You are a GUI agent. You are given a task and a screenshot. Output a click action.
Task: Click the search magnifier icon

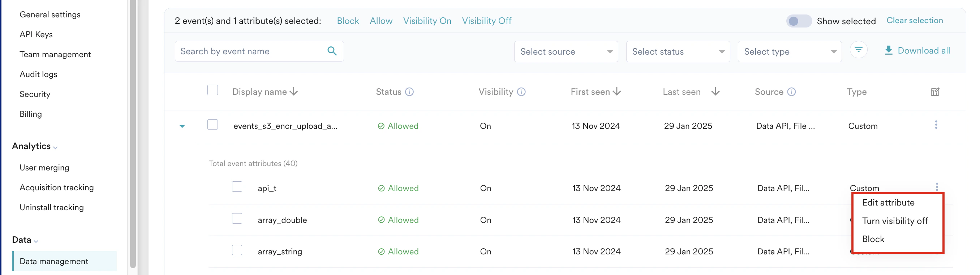(x=332, y=51)
